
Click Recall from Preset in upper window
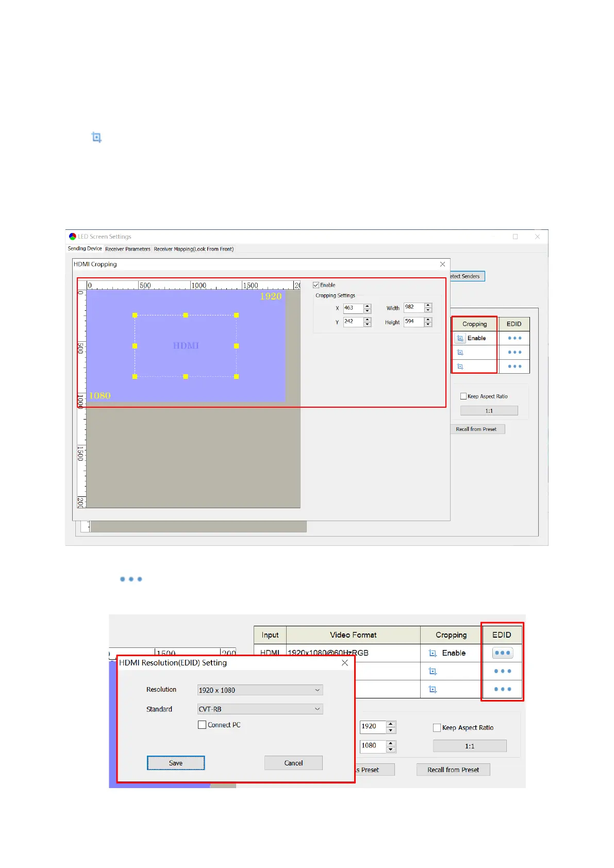[x=476, y=429]
